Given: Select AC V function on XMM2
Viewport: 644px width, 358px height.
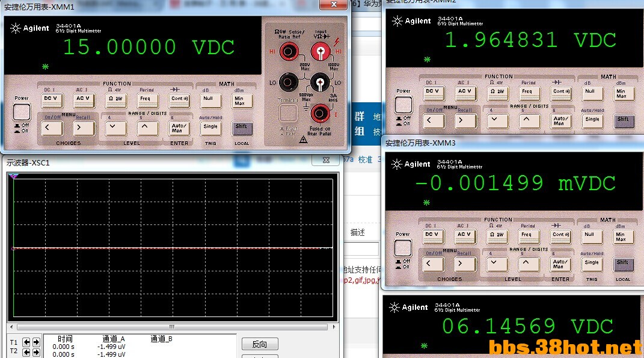Looking at the screenshot, I should click(x=465, y=93).
